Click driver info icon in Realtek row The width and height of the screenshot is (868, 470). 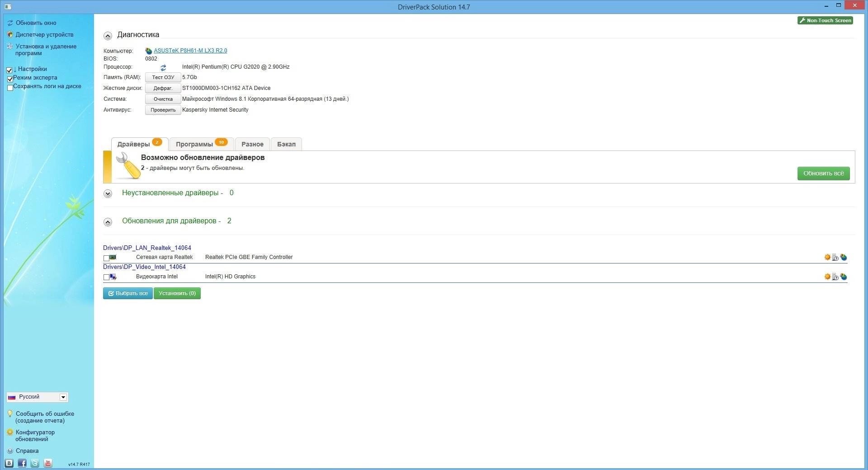tap(835, 258)
